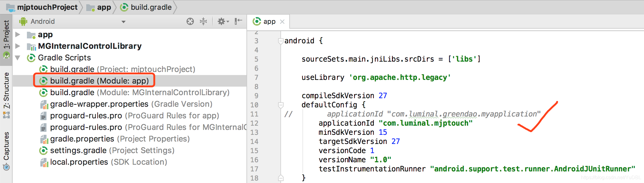Screen dimensions: 644x183
Task: Click the collapse all icon
Action: tap(203, 21)
